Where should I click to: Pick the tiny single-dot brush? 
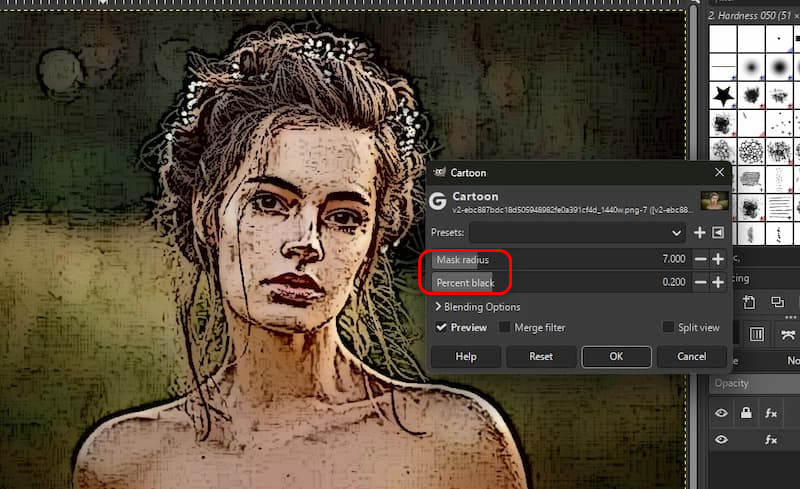point(779,38)
